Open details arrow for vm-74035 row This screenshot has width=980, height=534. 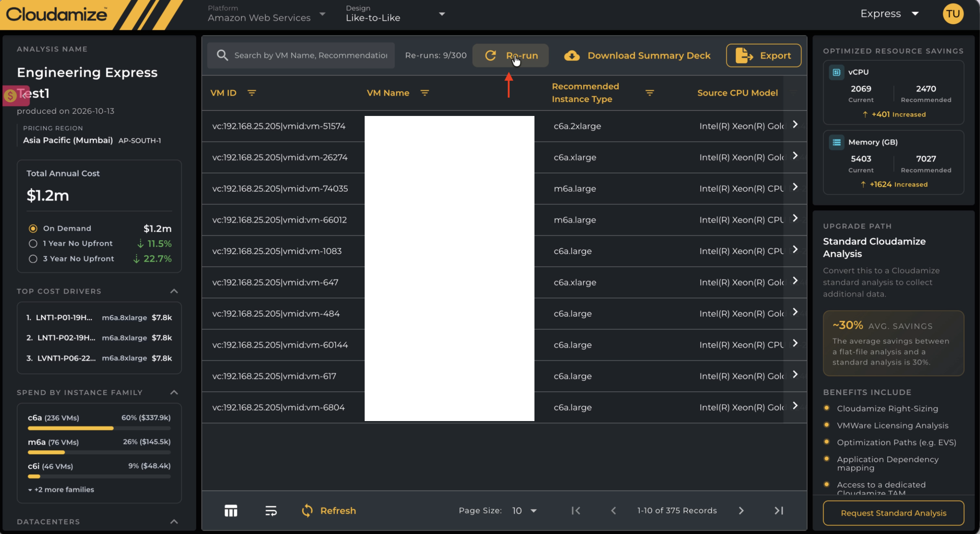[x=795, y=187]
